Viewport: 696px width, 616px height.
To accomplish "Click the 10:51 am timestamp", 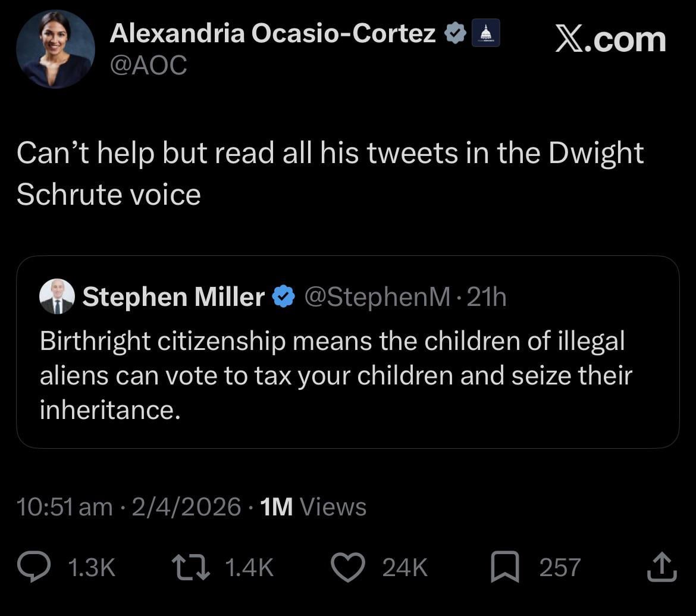I will pyautogui.click(x=64, y=507).
